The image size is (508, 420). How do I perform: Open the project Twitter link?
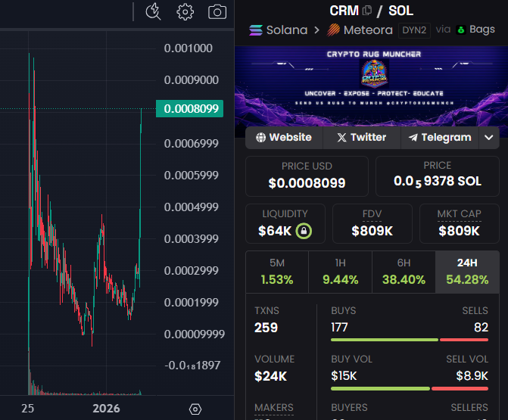tap(362, 137)
